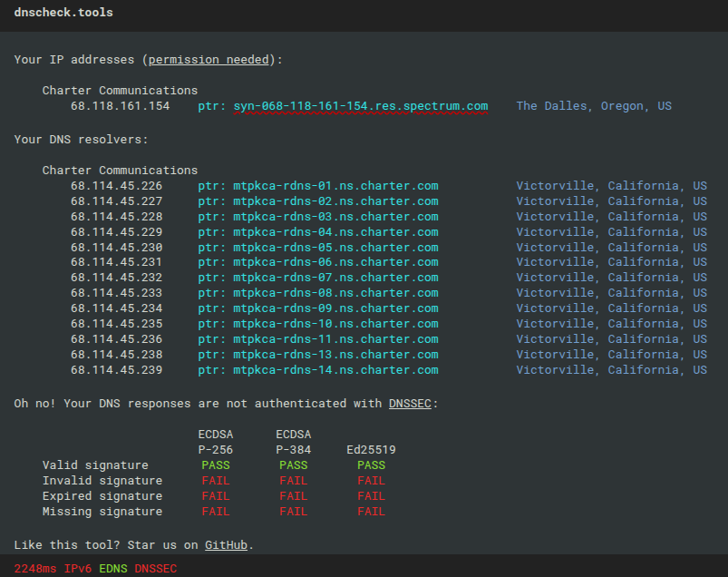Click ptr mtpkca-rdns-01.ns.charter.com
This screenshot has width=728, height=577.
[x=335, y=186]
